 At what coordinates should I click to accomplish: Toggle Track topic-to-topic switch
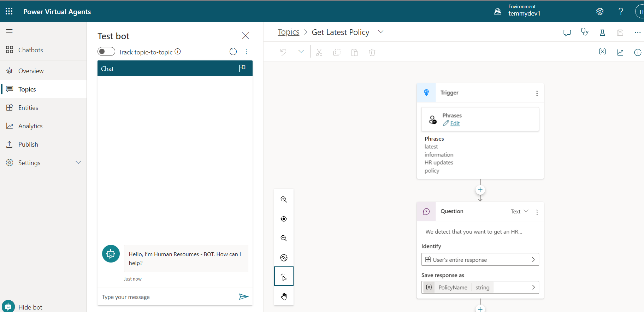tap(106, 52)
